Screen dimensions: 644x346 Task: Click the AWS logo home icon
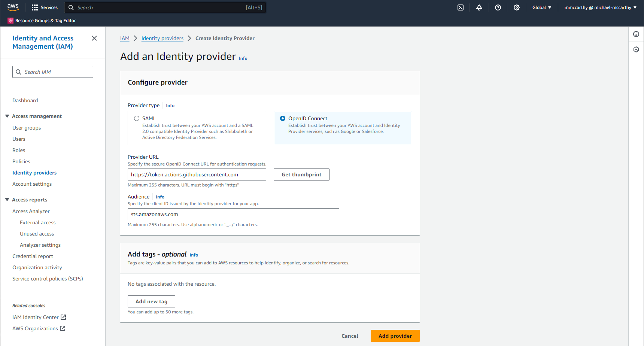13,7
